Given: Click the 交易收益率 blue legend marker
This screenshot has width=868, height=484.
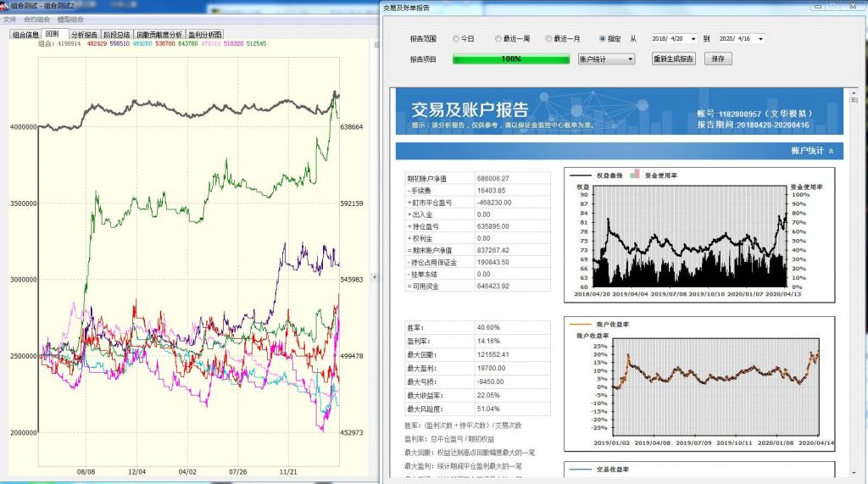Looking at the screenshot, I should 581,470.
